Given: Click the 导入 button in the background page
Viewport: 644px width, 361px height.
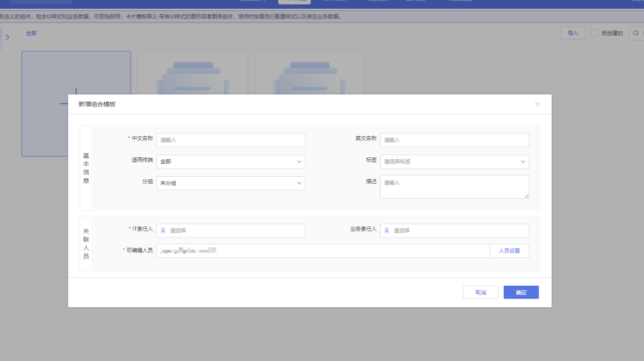Looking at the screenshot, I should click(x=573, y=33).
